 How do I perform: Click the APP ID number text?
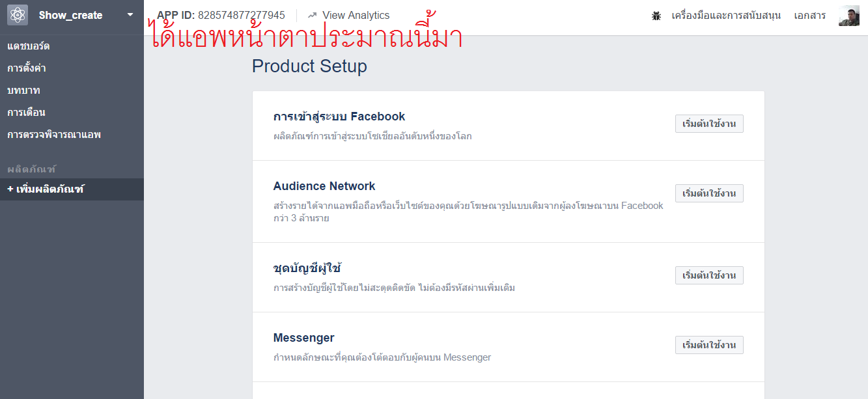[242, 15]
